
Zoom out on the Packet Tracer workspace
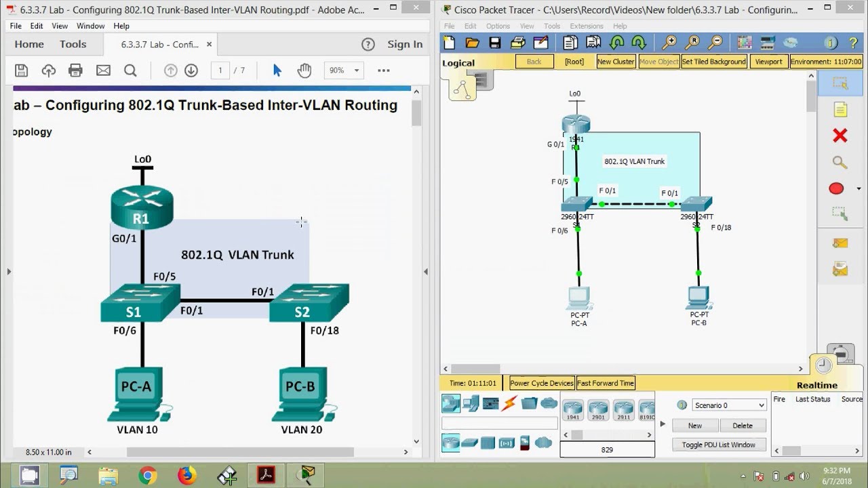[715, 43]
